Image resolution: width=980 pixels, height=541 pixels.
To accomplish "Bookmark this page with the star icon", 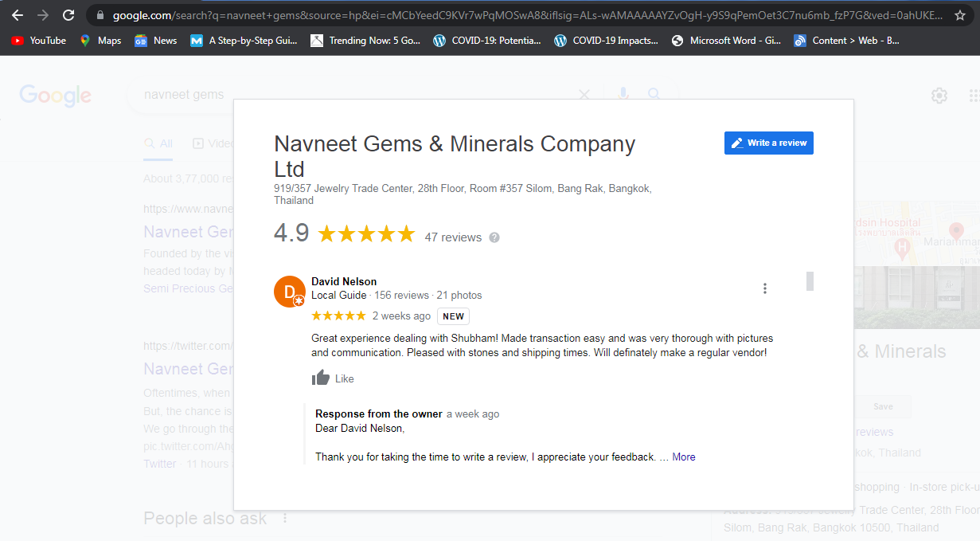I will (959, 14).
